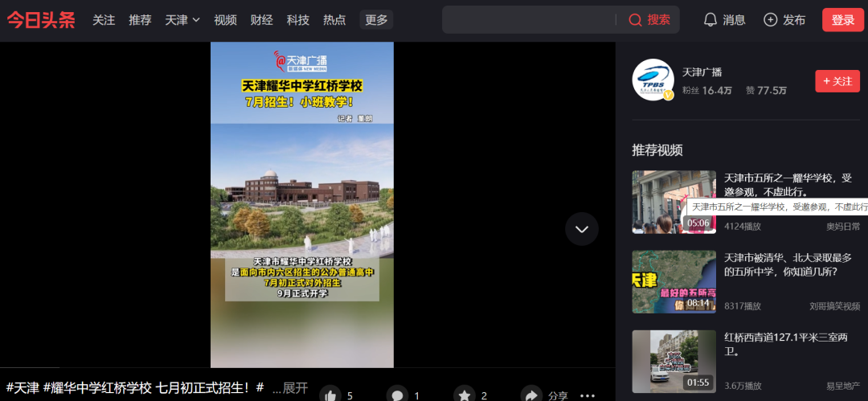Viewport: 868px width, 401px height.
Task: Click the red 登录 button
Action: [x=842, y=20]
